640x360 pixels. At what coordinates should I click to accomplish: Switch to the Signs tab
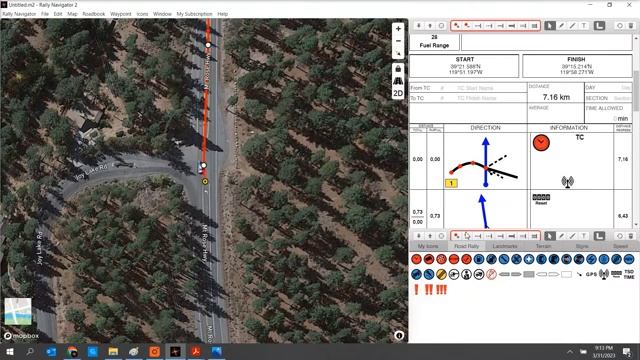point(582,246)
